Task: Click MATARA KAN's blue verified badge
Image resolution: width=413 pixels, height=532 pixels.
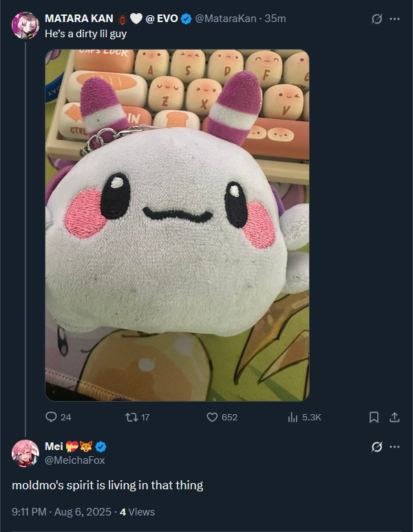Action: pyautogui.click(x=186, y=19)
